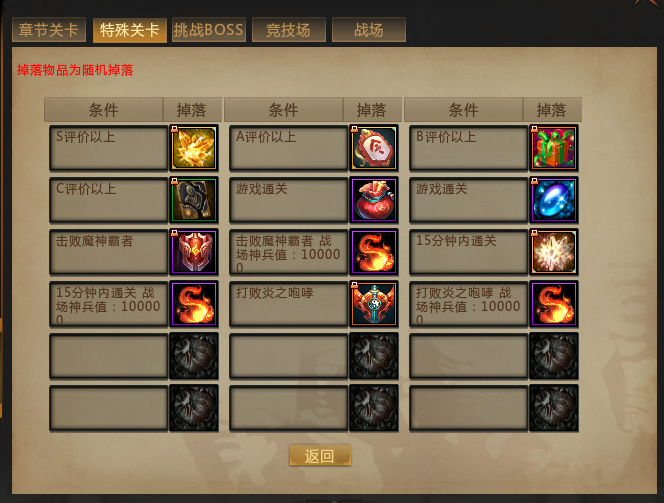
Task: Open the 挑战BOSS tab
Action: [209, 30]
